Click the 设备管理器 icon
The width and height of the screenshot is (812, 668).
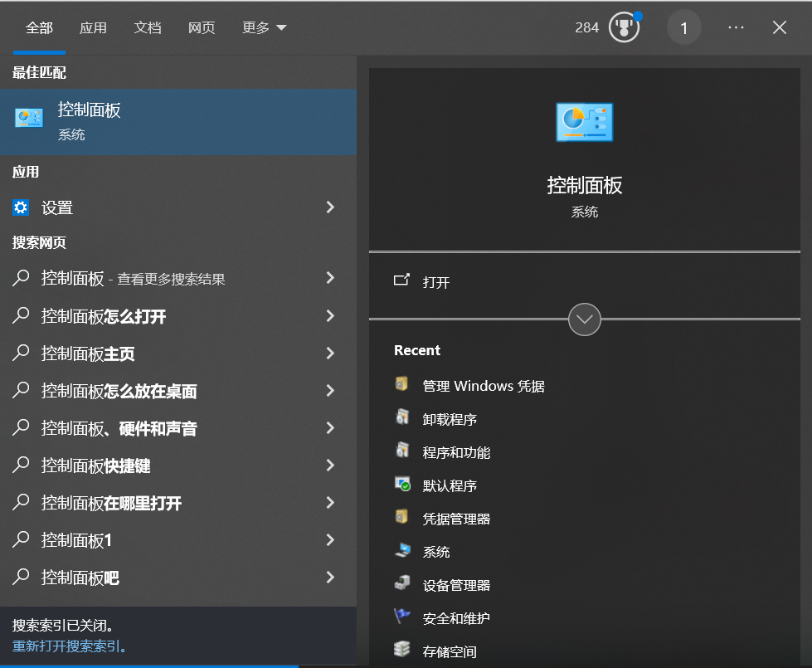point(402,583)
